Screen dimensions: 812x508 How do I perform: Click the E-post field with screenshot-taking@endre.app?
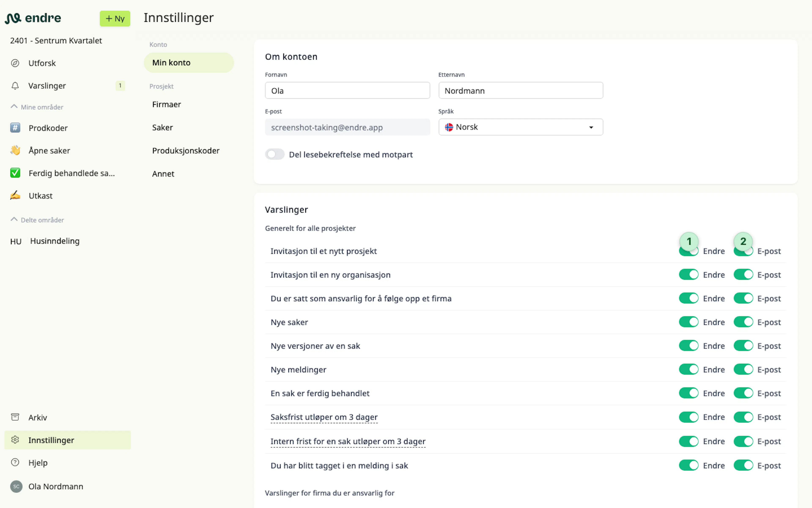(347, 127)
